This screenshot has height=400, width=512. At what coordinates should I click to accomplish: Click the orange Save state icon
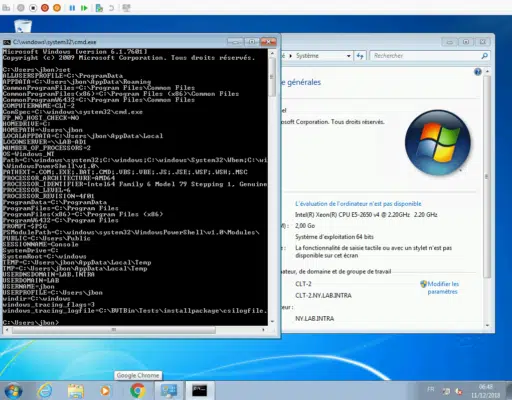[x=57, y=8]
